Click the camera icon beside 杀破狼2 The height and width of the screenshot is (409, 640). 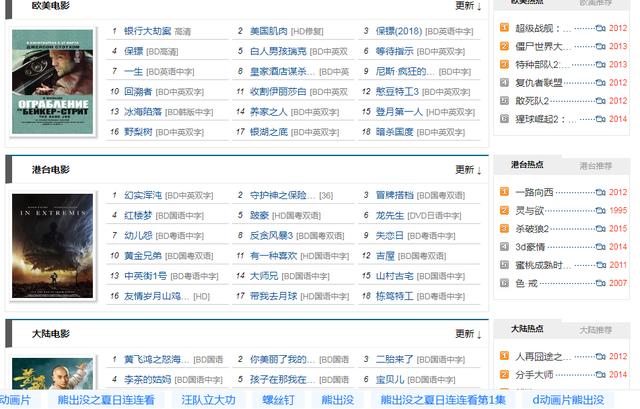[600, 229]
